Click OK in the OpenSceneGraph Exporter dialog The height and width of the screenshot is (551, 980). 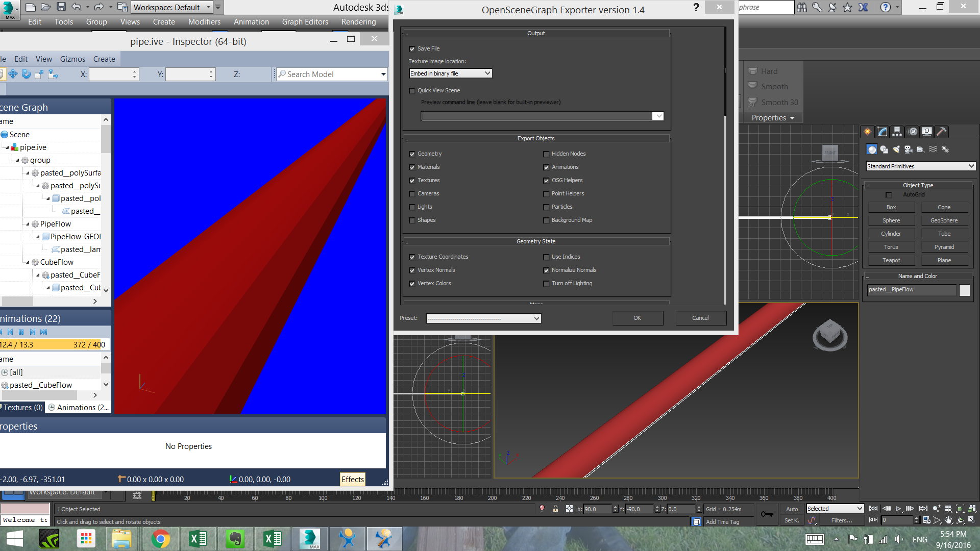tap(638, 318)
